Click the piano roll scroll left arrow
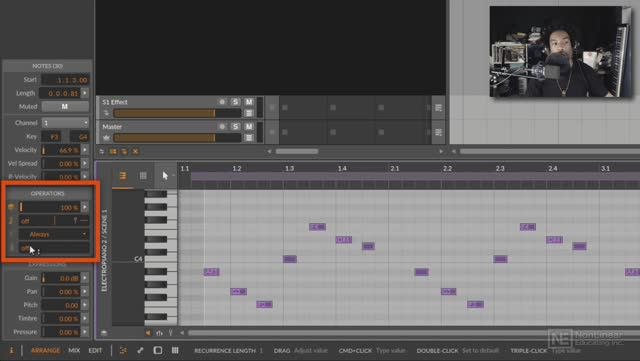640x361 pixels. [182, 333]
